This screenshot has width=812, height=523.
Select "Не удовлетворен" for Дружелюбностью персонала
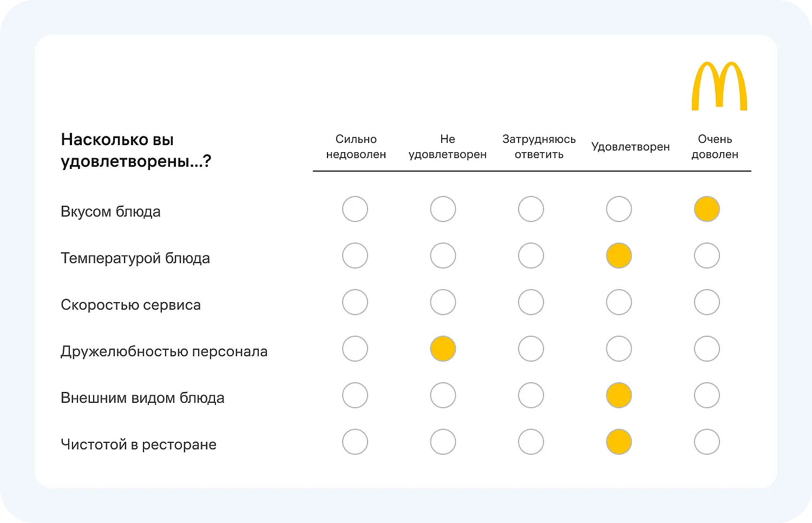coord(443,349)
